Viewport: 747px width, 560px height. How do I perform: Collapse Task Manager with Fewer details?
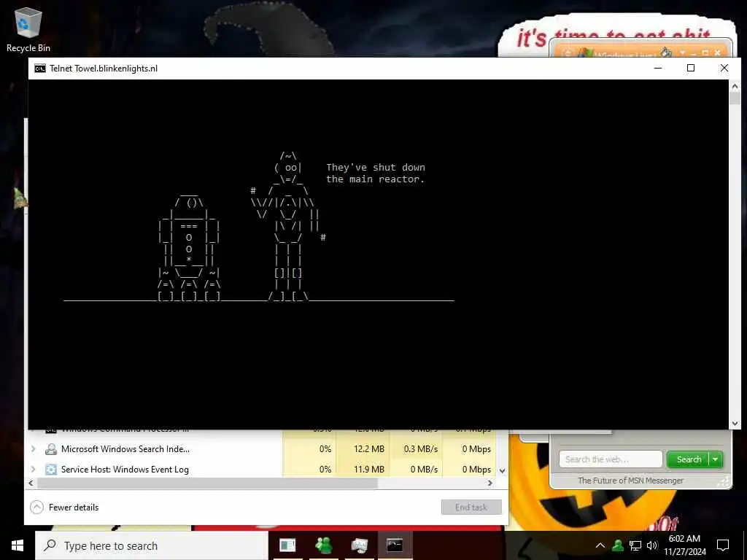coord(64,507)
